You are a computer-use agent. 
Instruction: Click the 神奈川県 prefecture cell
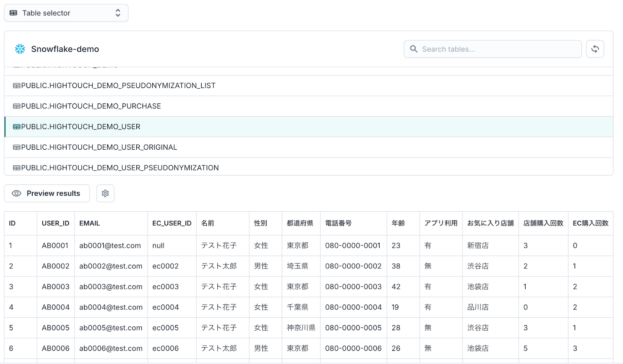[301, 328]
